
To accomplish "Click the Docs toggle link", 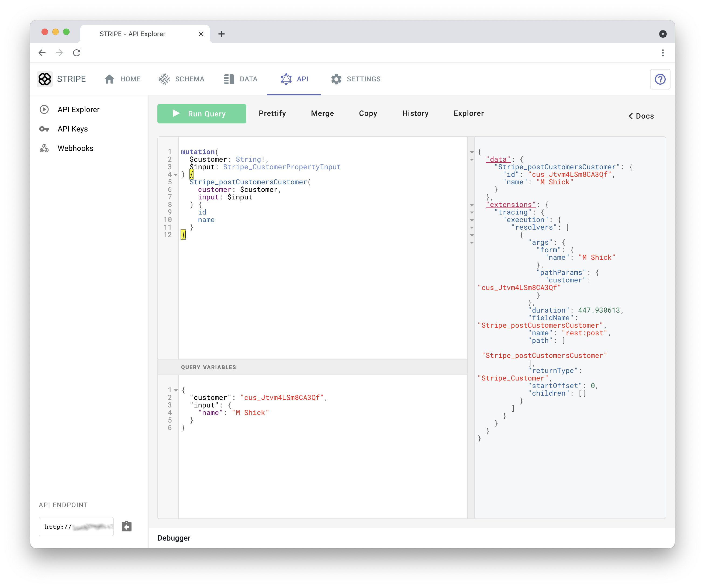I will click(x=641, y=116).
